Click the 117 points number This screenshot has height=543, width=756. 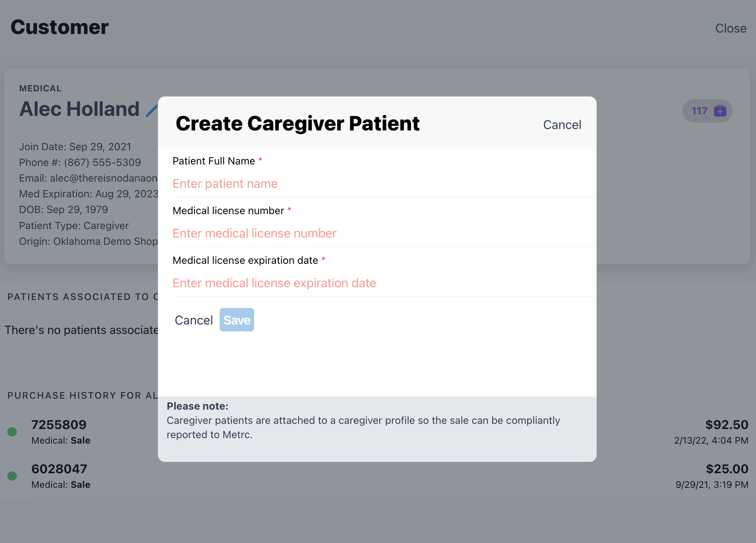click(x=699, y=111)
